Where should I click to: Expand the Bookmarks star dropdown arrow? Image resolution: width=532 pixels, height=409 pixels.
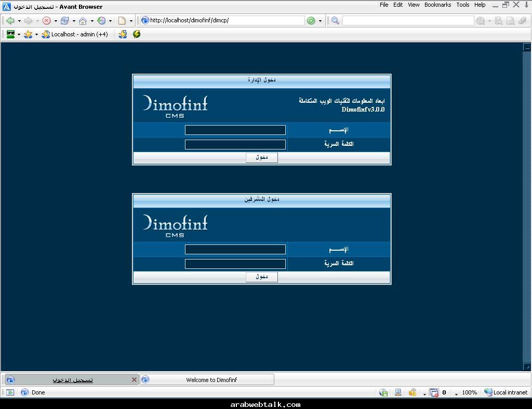pos(36,35)
